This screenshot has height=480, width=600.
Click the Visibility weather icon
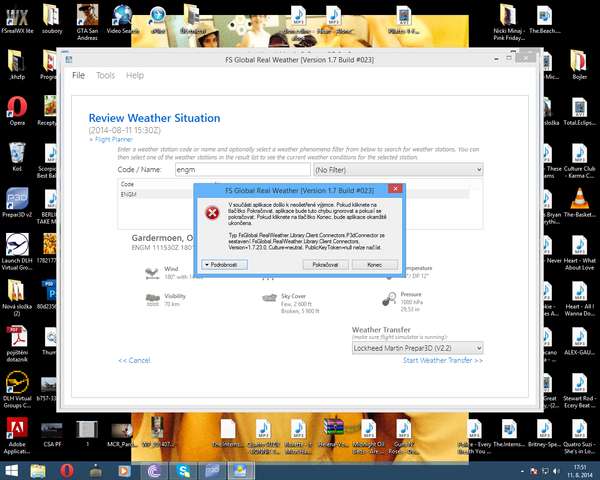pos(151,299)
